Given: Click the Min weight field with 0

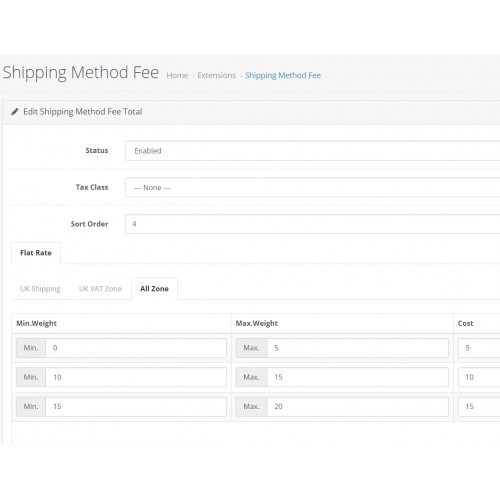Looking at the screenshot, I should pos(136,348).
